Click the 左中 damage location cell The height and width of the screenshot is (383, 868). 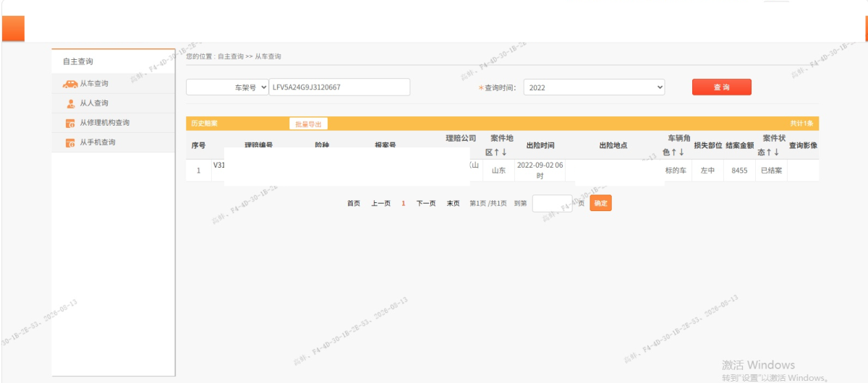707,171
